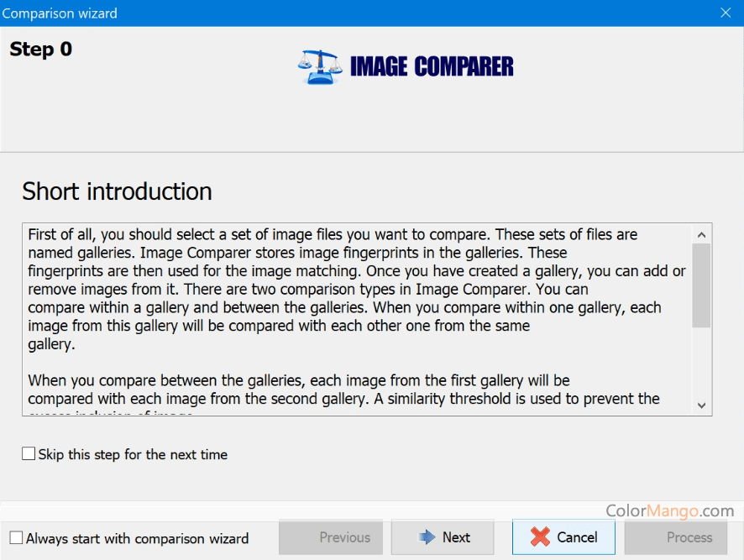The height and width of the screenshot is (560, 744).
Task: Advance the wizard using the Next label
Action: (456, 537)
